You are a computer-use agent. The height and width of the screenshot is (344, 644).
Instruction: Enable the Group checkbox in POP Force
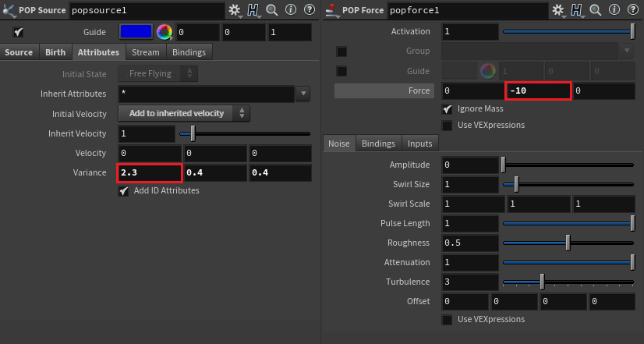341,51
